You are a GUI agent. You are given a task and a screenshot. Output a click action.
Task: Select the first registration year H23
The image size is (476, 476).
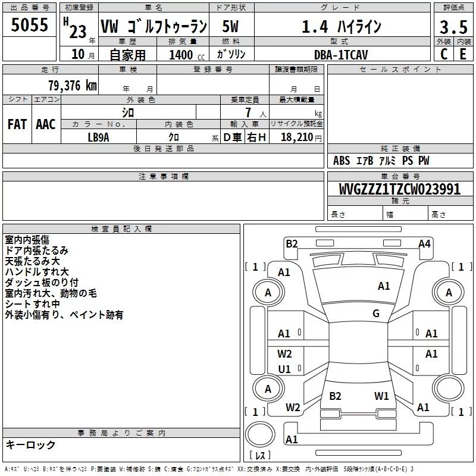click(x=75, y=28)
